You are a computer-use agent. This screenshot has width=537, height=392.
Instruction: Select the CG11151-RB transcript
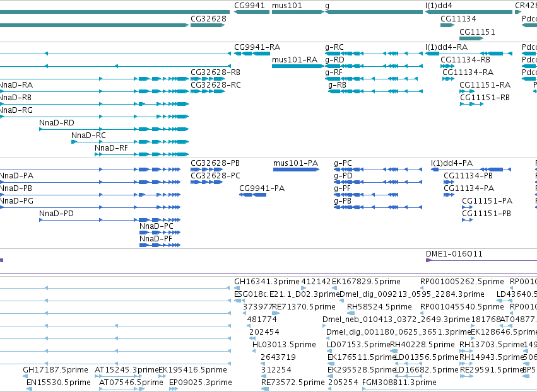pos(471,104)
